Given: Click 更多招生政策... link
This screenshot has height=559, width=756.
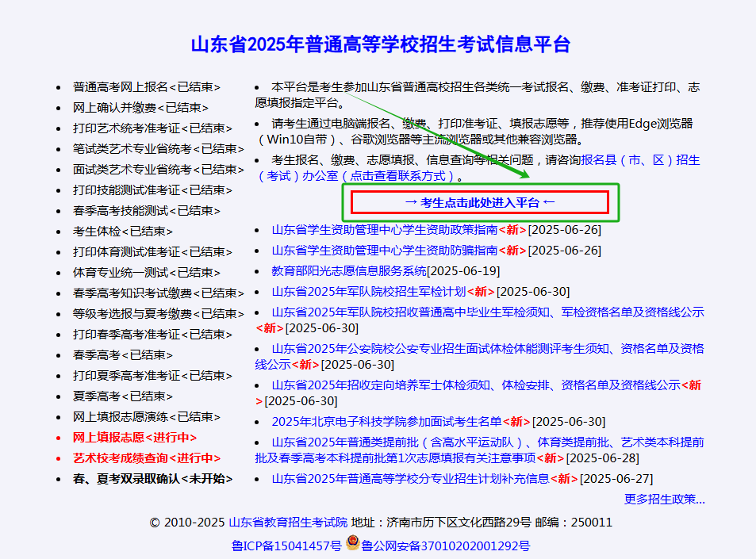Looking at the screenshot, I should [665, 500].
